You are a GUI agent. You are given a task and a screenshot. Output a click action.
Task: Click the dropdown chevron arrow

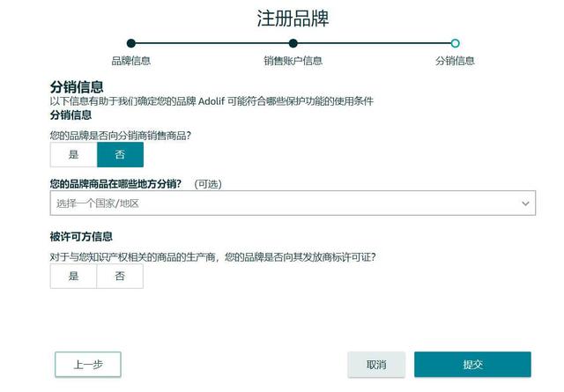click(x=525, y=203)
